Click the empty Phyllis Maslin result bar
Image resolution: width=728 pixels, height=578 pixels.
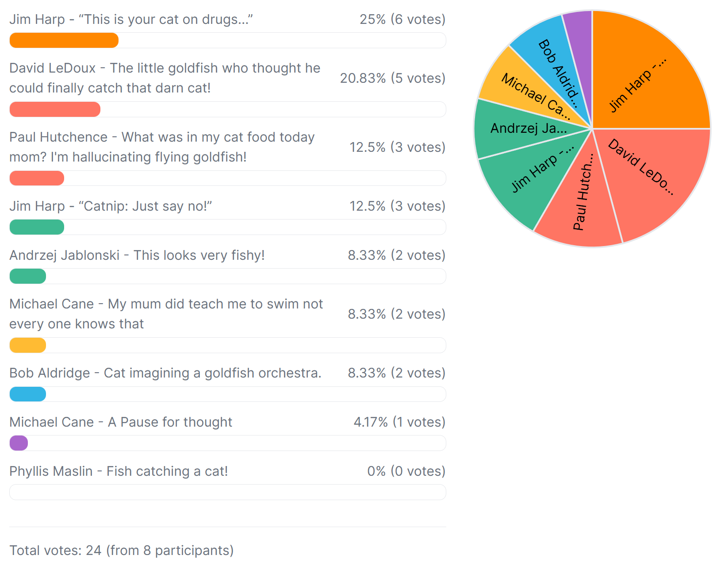click(x=227, y=492)
